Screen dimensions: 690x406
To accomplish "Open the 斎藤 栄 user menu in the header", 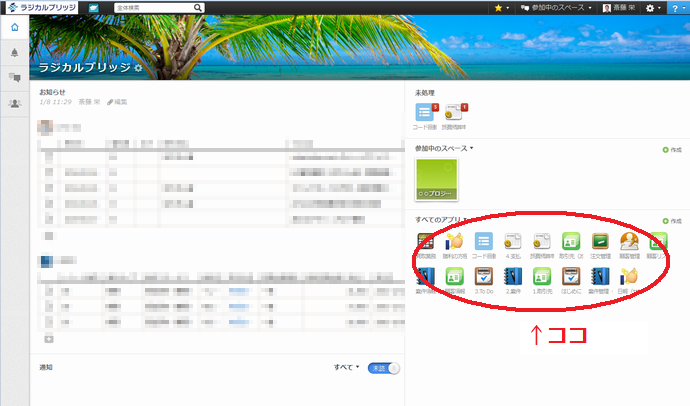I will tap(619, 8).
